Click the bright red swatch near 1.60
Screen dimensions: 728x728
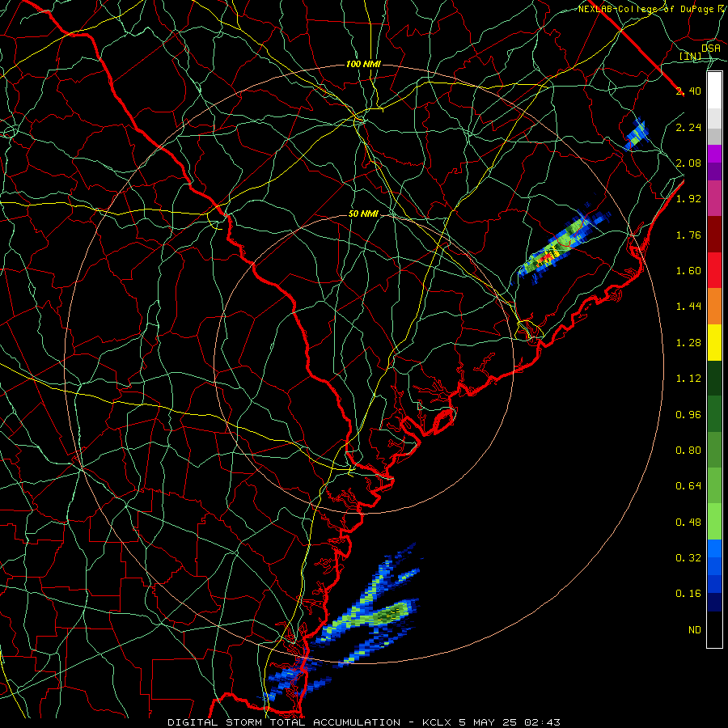[714, 270]
